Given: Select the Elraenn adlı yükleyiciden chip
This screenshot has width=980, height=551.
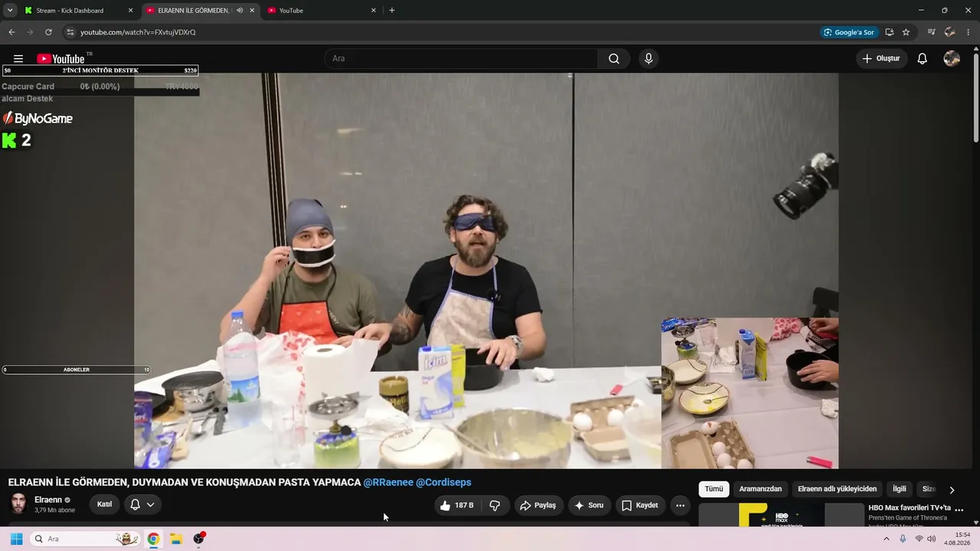Looking at the screenshot, I should click(x=837, y=490).
